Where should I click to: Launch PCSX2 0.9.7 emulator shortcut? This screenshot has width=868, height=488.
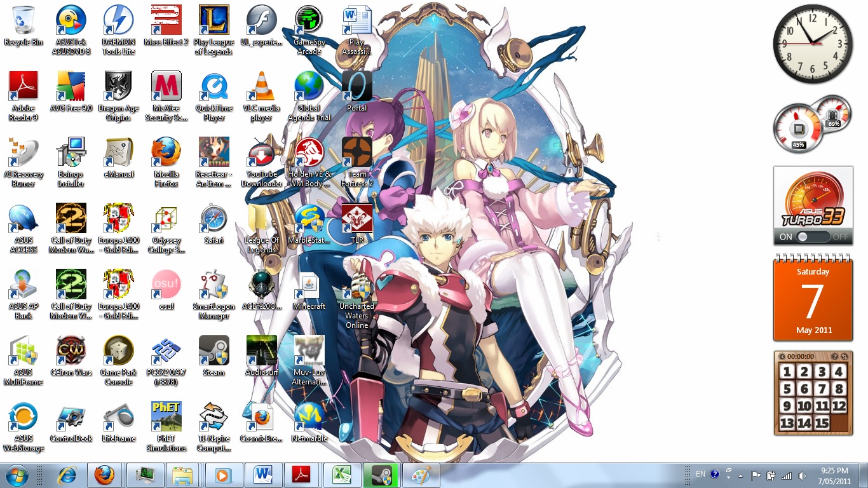click(166, 360)
